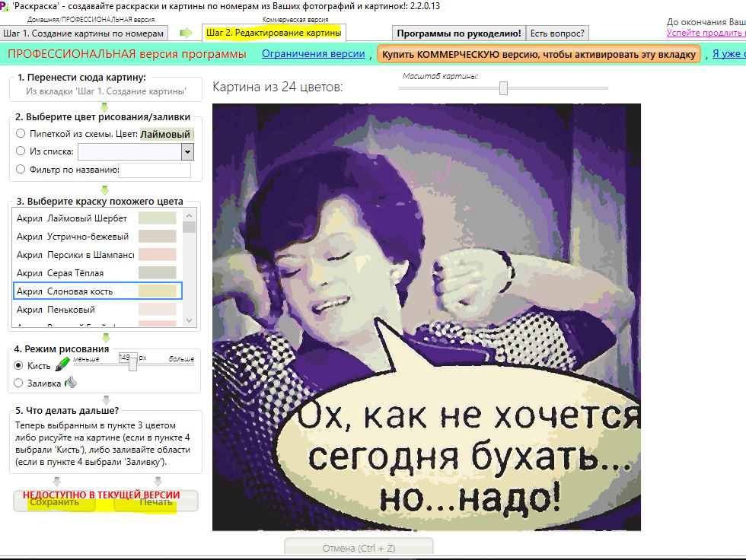Select the 'Заливка' fill mode radio button
The width and height of the screenshot is (746, 560).
click(x=18, y=383)
